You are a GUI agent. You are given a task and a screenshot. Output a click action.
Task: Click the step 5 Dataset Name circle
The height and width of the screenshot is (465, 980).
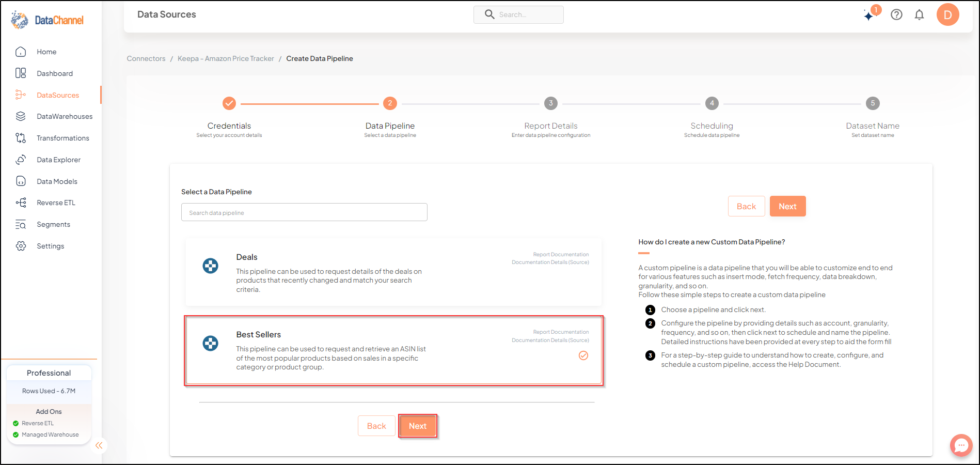(873, 103)
